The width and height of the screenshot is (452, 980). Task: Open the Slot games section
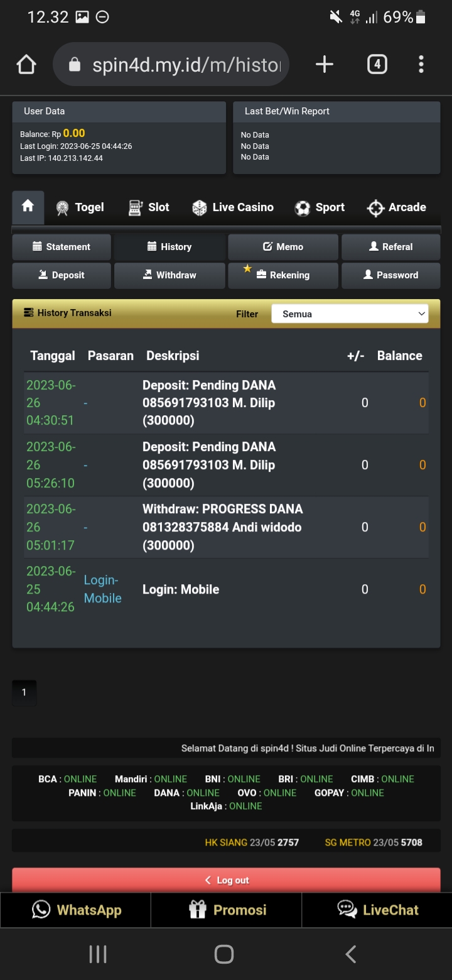(x=149, y=207)
